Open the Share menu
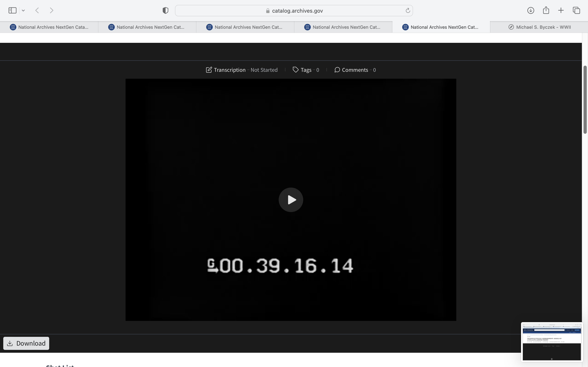 [546, 10]
